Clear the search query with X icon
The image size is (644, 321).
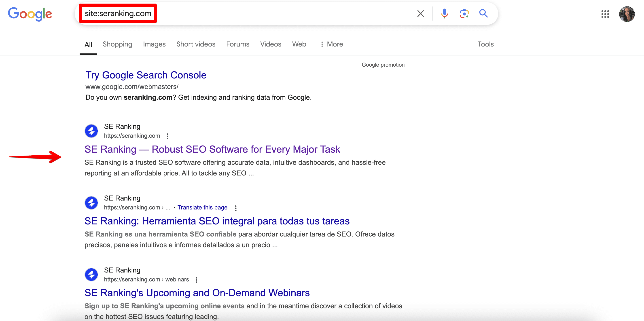click(x=420, y=13)
